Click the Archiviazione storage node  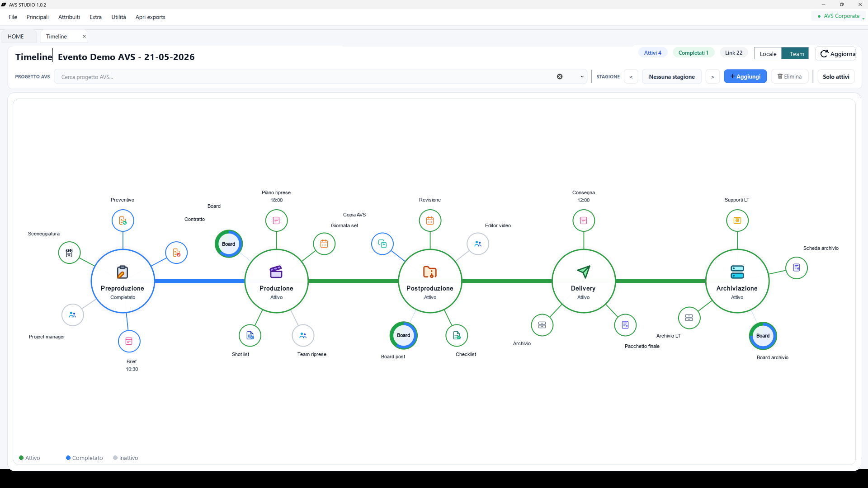(x=737, y=281)
